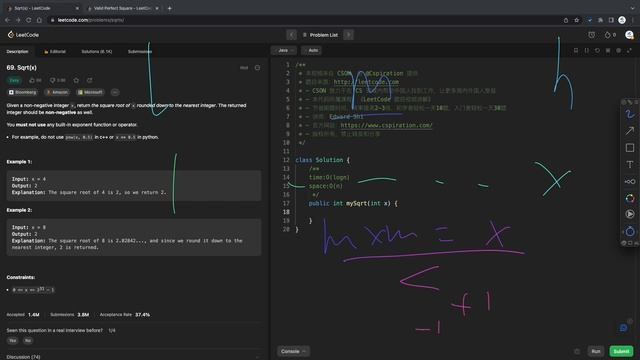Toggle editor fullscreen expand icon
Screen dimensions: 640x360
(629, 50)
